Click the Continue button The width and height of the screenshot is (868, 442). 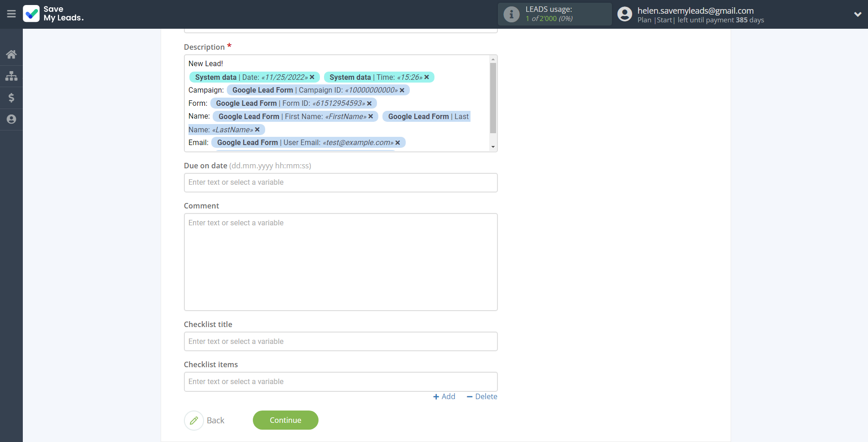pos(286,420)
